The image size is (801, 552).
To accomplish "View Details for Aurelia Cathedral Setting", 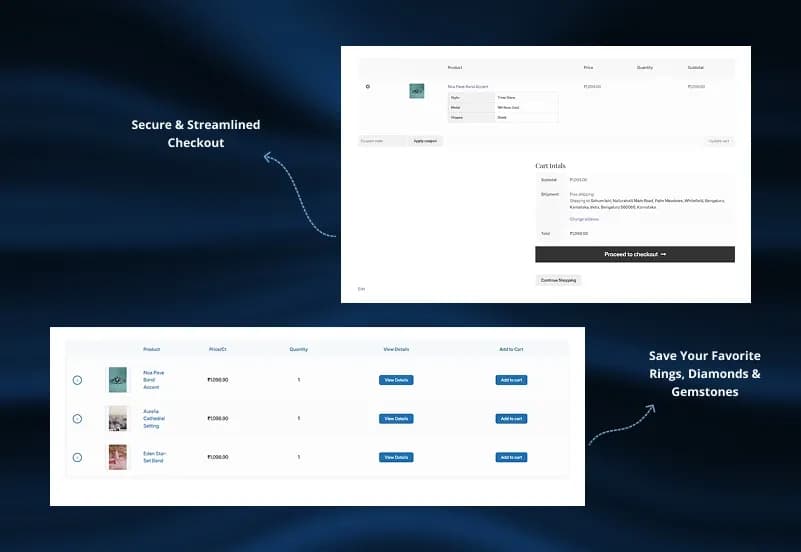I will 396,419.
